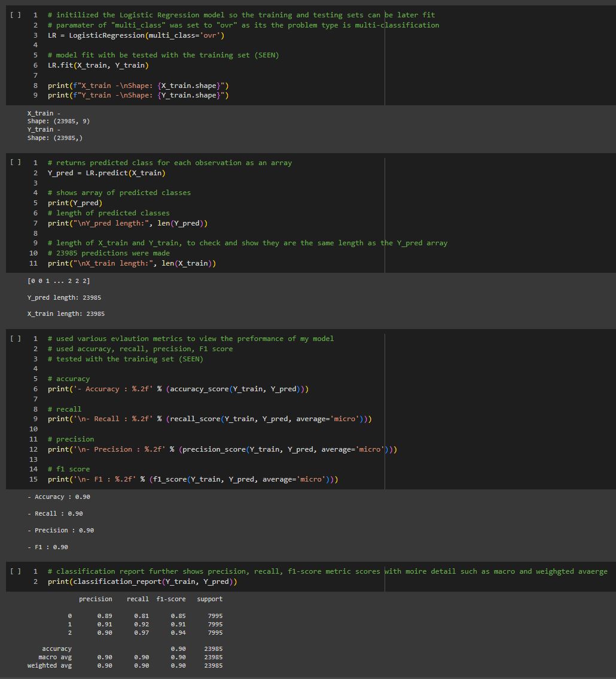This screenshot has width=616, height=679.
Task: Click the '# classification report further shows' comment
Action: pos(327,571)
